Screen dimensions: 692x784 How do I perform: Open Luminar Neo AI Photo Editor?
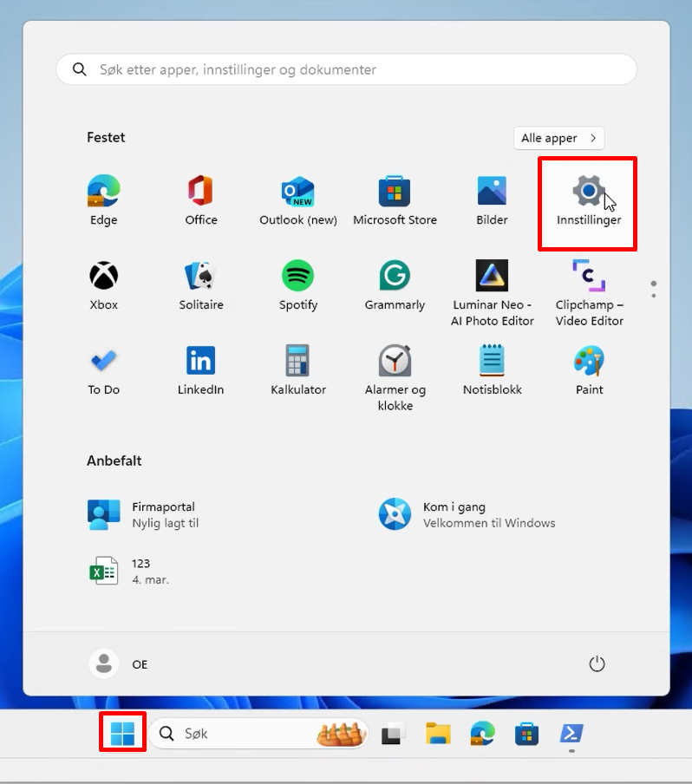coord(492,293)
